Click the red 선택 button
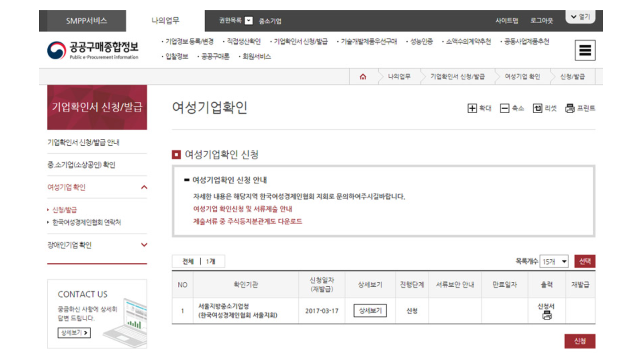644x362 pixels. pyautogui.click(x=585, y=261)
